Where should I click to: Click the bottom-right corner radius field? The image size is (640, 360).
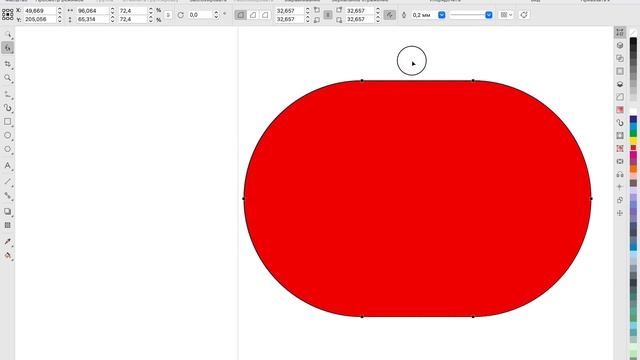pyautogui.click(x=359, y=19)
